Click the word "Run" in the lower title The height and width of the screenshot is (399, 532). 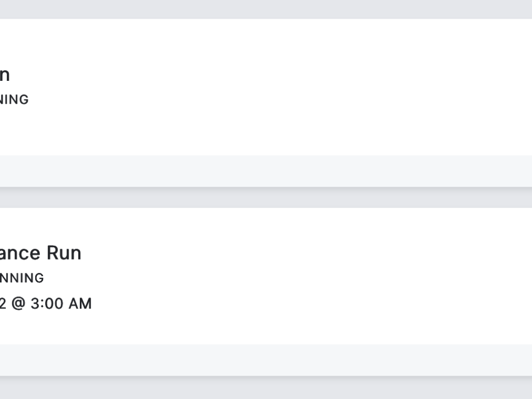click(64, 253)
